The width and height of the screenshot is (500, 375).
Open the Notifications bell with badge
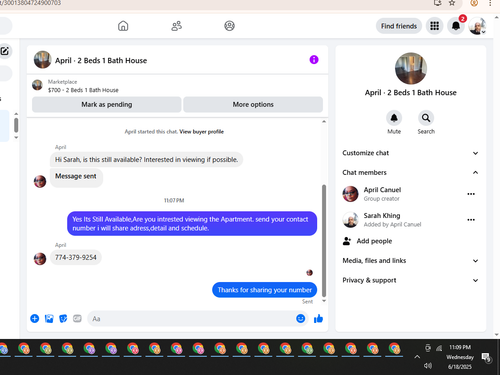pos(456,26)
